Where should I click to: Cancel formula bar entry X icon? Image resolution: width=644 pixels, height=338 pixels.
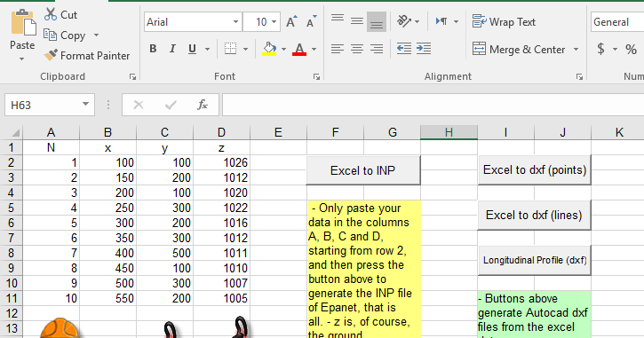(139, 105)
